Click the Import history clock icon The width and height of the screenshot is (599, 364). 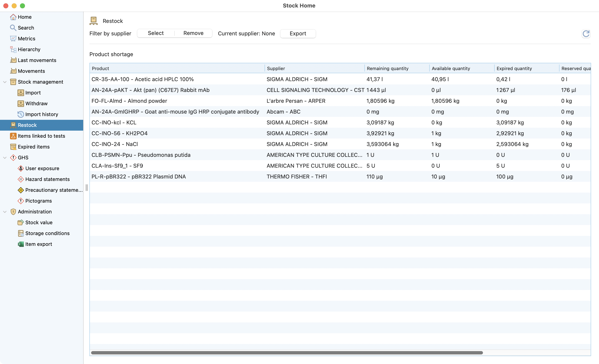(21, 114)
